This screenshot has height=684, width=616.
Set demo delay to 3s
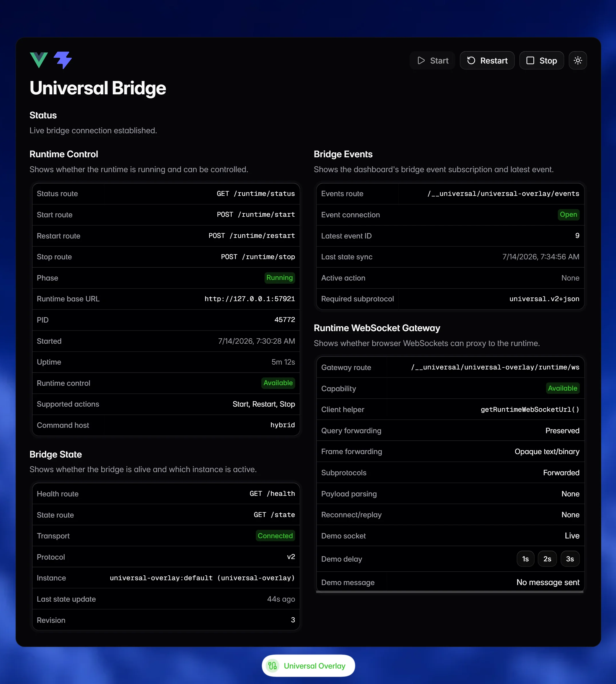coord(570,559)
